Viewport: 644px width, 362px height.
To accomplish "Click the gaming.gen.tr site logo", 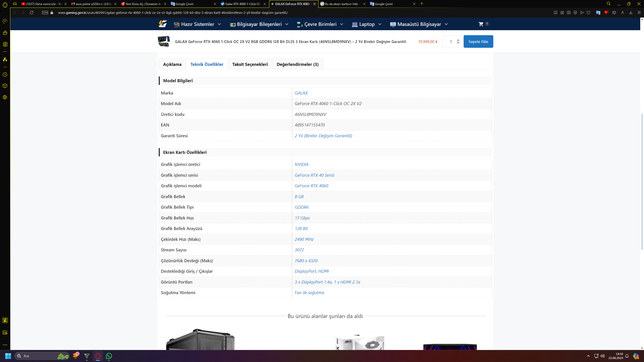I will pos(163,24).
